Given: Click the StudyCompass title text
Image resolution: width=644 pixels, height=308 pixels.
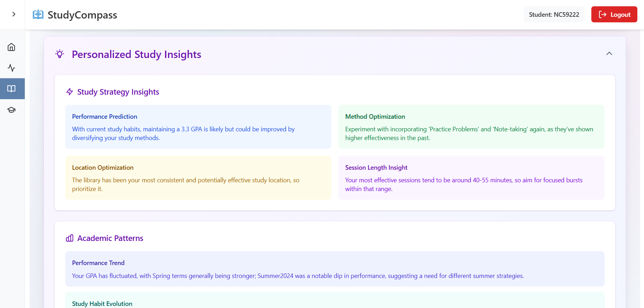Looking at the screenshot, I should pos(82,15).
